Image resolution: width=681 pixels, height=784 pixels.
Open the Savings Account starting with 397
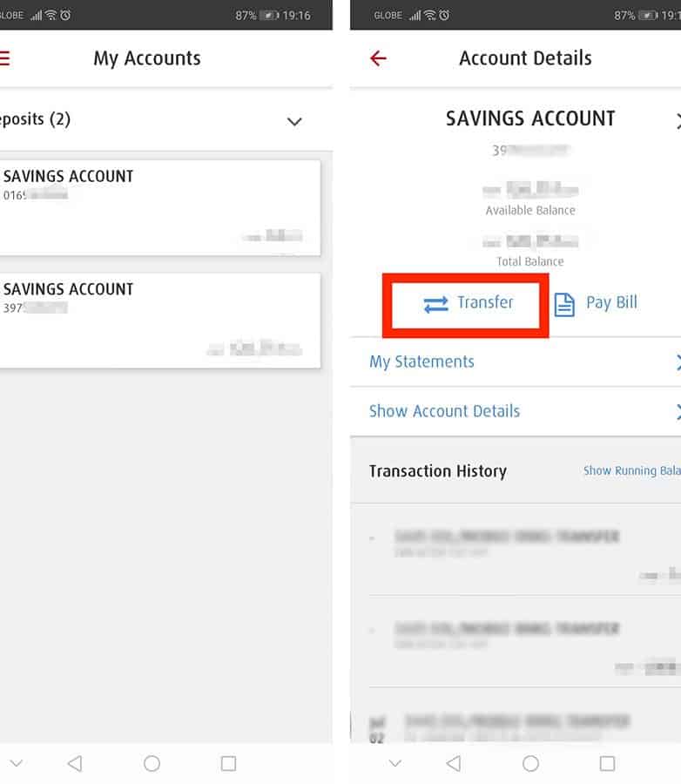[x=160, y=321]
